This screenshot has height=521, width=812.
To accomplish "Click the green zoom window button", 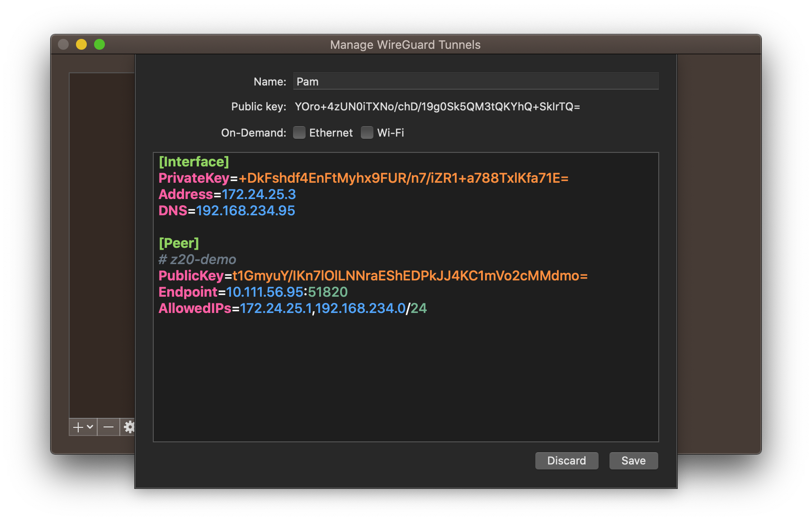I will point(99,44).
